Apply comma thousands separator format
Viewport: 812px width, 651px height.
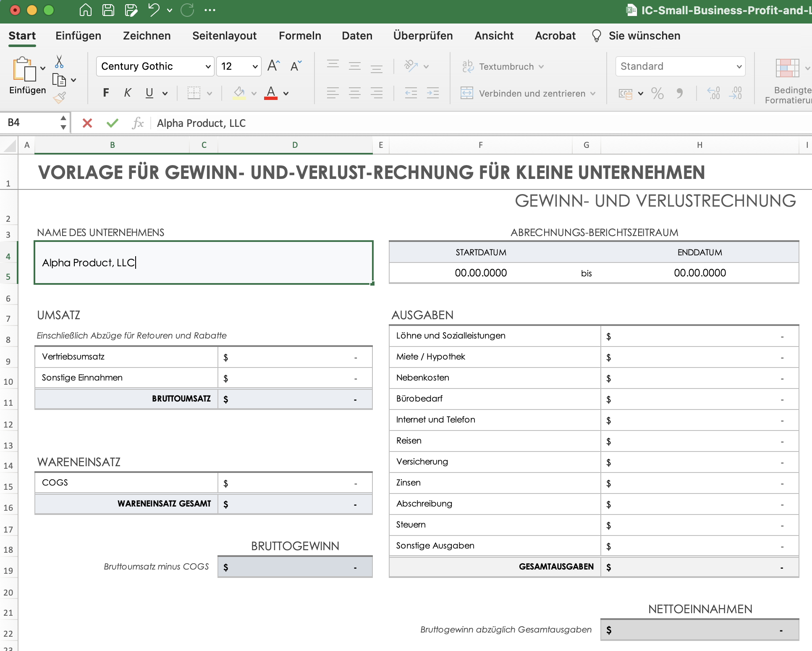click(680, 93)
